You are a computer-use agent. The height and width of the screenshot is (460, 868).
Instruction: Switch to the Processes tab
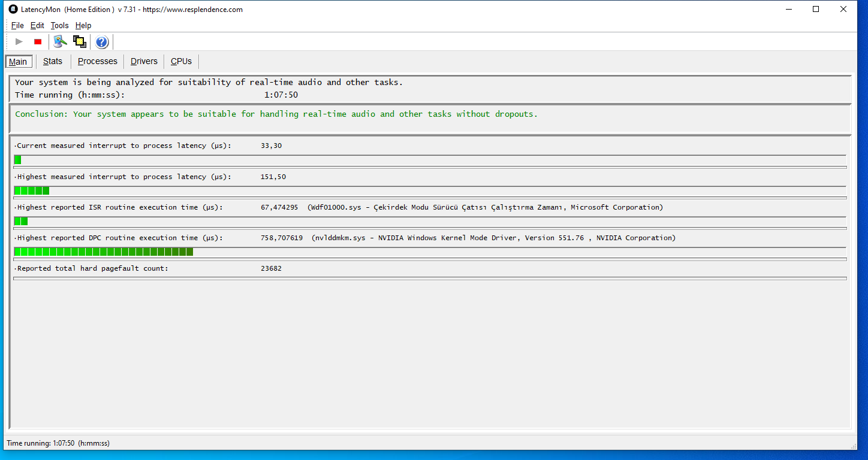(98, 61)
